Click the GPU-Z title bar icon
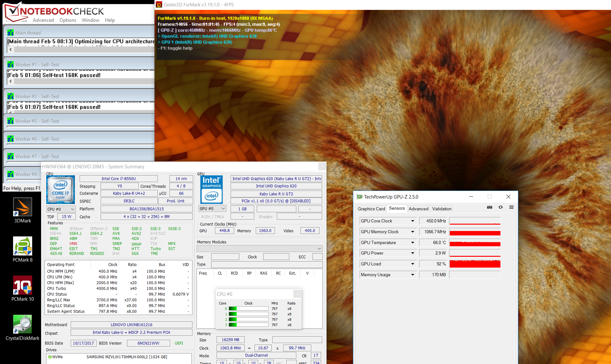 (x=359, y=197)
